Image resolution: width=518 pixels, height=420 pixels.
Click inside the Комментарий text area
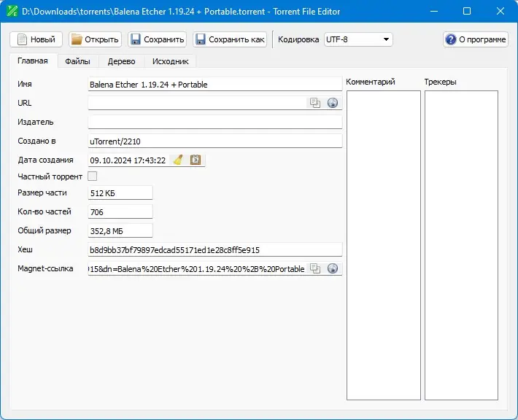tap(384, 245)
